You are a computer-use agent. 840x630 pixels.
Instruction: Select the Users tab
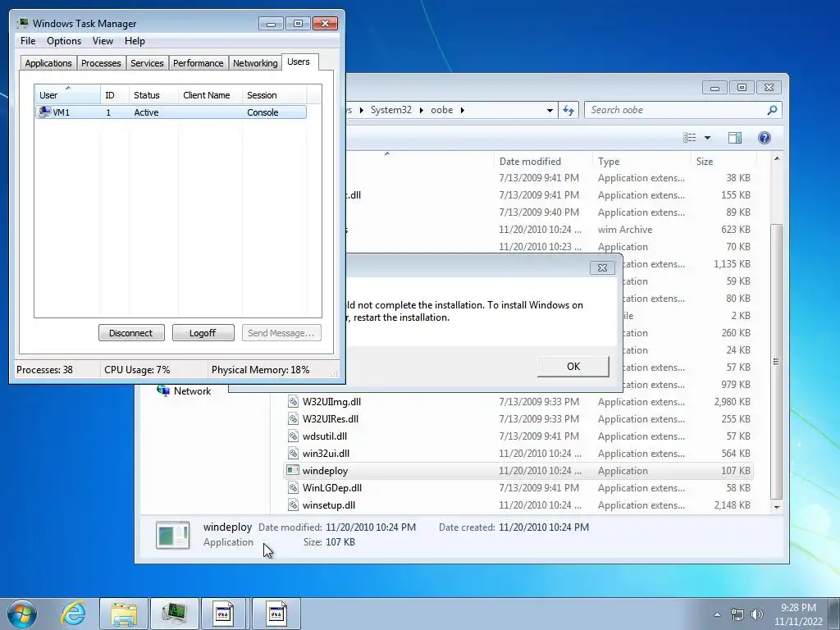[299, 62]
